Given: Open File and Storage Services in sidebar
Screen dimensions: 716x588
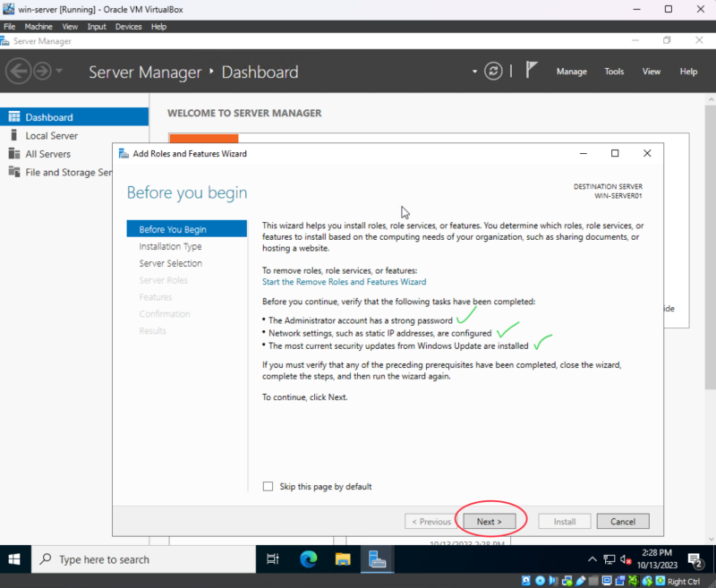Looking at the screenshot, I should pyautogui.click(x=68, y=173).
